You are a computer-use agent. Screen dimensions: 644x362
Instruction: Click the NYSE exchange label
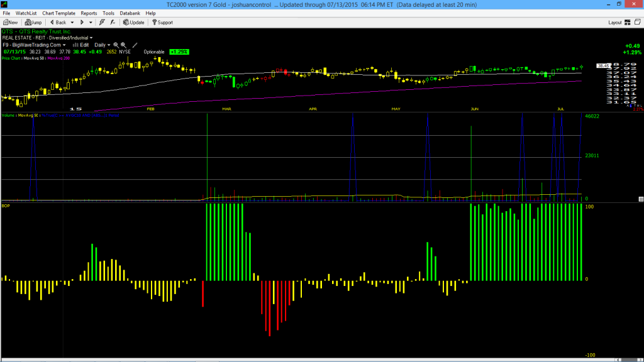point(125,52)
